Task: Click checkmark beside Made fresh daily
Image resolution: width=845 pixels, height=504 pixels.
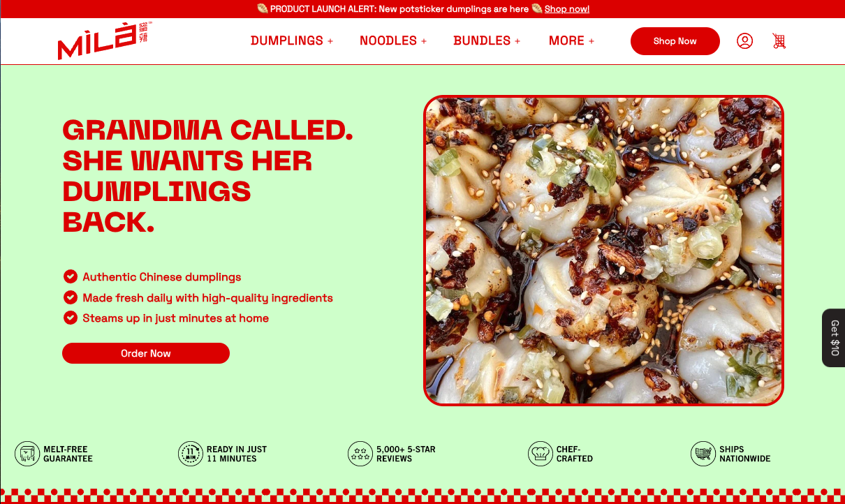Action: [x=70, y=297]
